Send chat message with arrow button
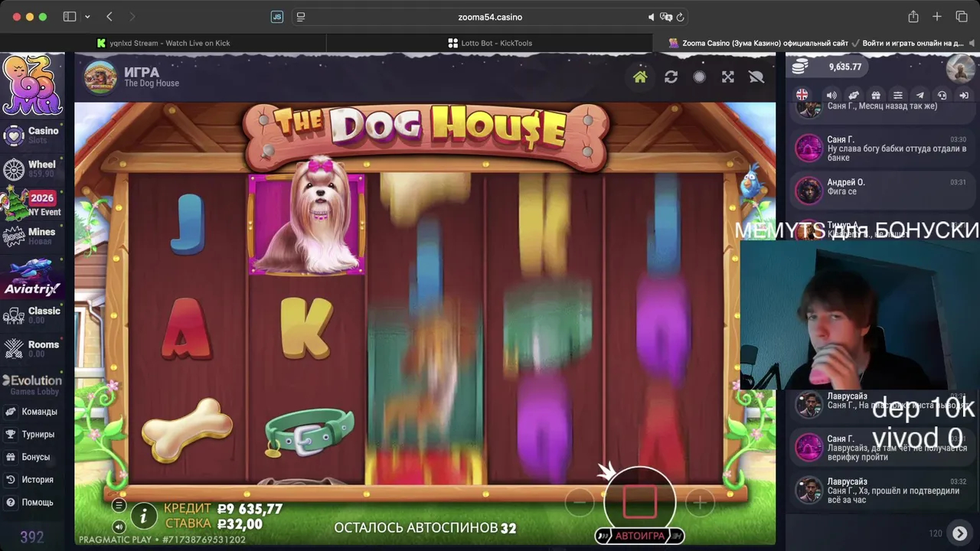980x551 pixels. 959,533
